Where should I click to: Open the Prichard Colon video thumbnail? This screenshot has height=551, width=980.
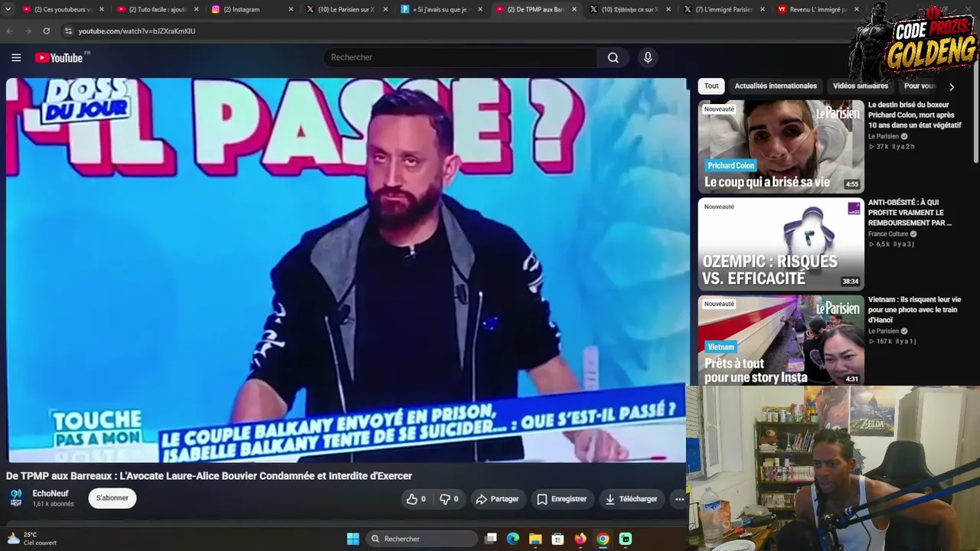(780, 146)
